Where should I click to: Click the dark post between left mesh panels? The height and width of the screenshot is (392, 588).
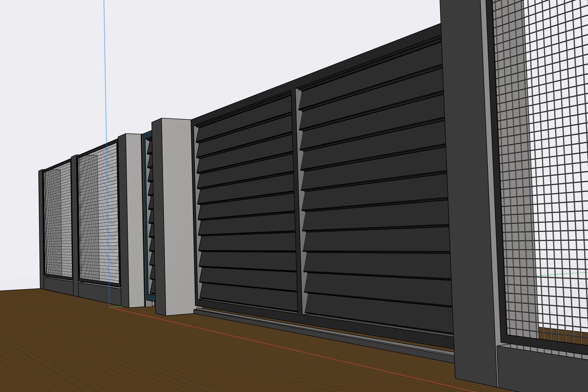coord(75,225)
